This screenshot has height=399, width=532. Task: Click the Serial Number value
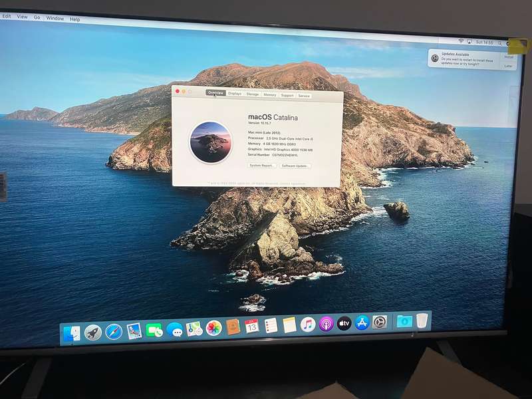pyautogui.click(x=285, y=155)
